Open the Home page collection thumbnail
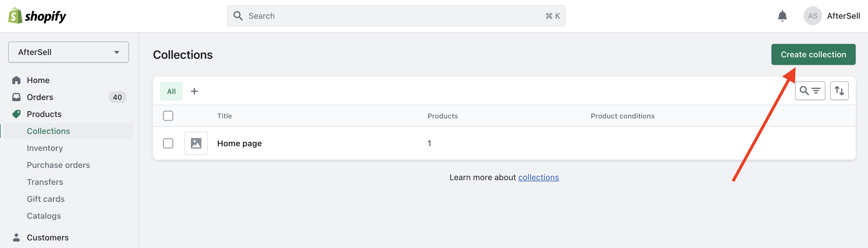The image size is (868, 248). click(x=196, y=143)
